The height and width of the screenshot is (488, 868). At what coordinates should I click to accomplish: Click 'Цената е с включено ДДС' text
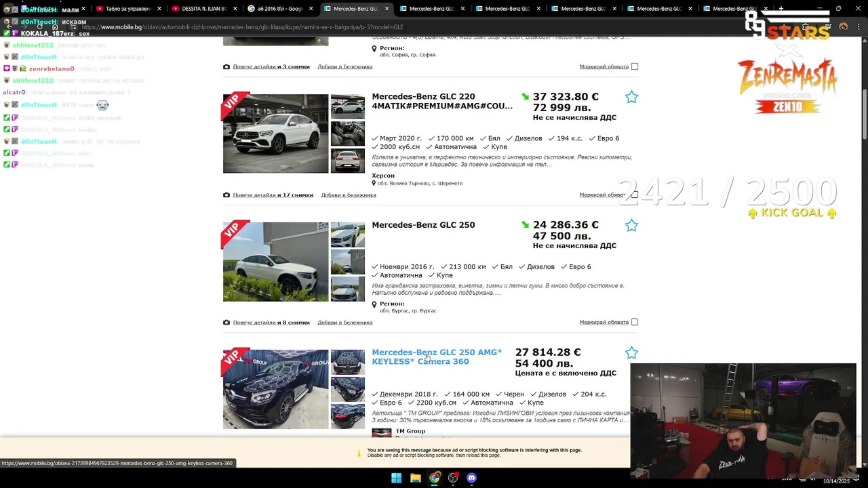coord(566,373)
